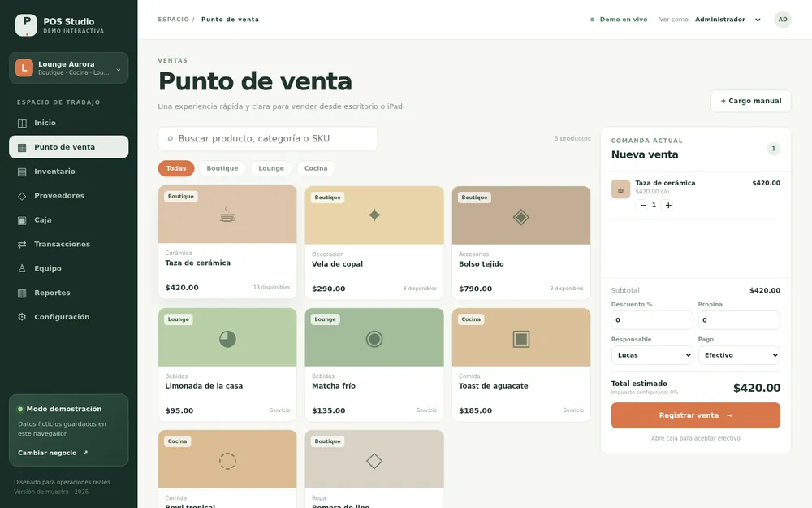Viewport: 812px width, 508px height.
Task: Click the Taza de cerámica thumbnail in the order
Action: (x=620, y=189)
